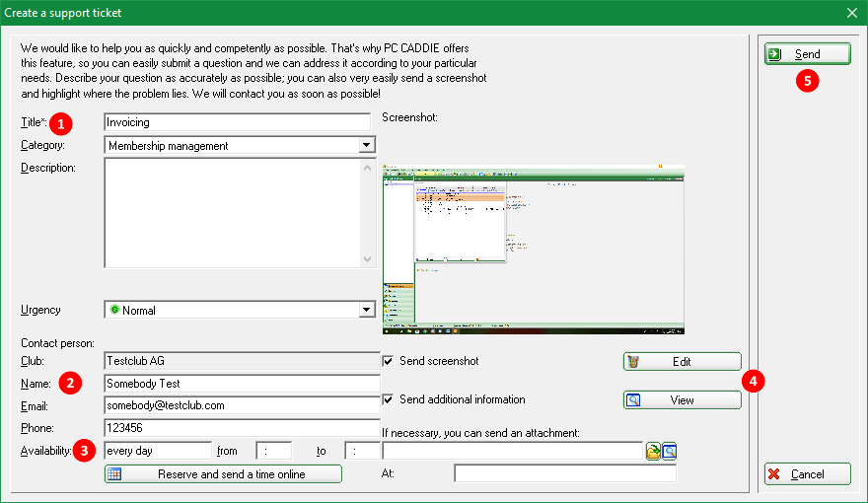This screenshot has width=868, height=503.
Task: Click Reserve and send a time online
Action: tap(223, 474)
